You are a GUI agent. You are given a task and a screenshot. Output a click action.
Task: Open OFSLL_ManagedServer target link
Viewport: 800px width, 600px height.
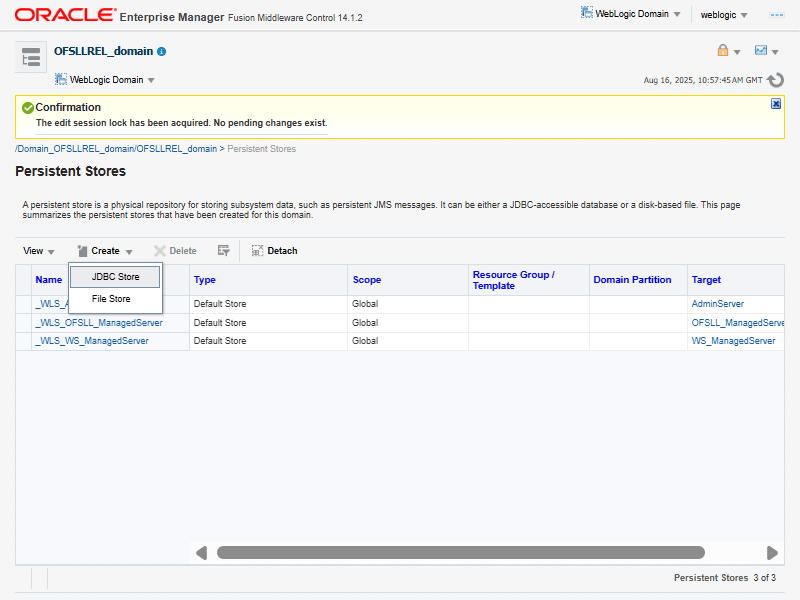click(x=738, y=323)
